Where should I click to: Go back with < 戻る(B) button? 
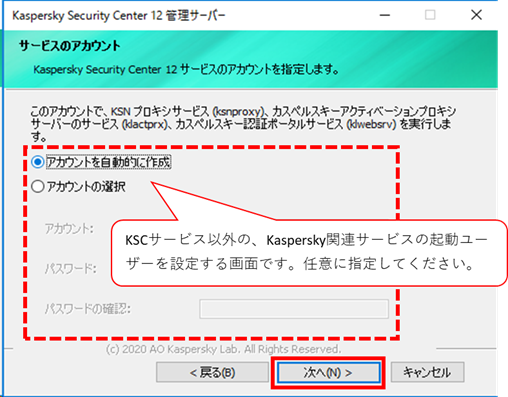coord(212,372)
